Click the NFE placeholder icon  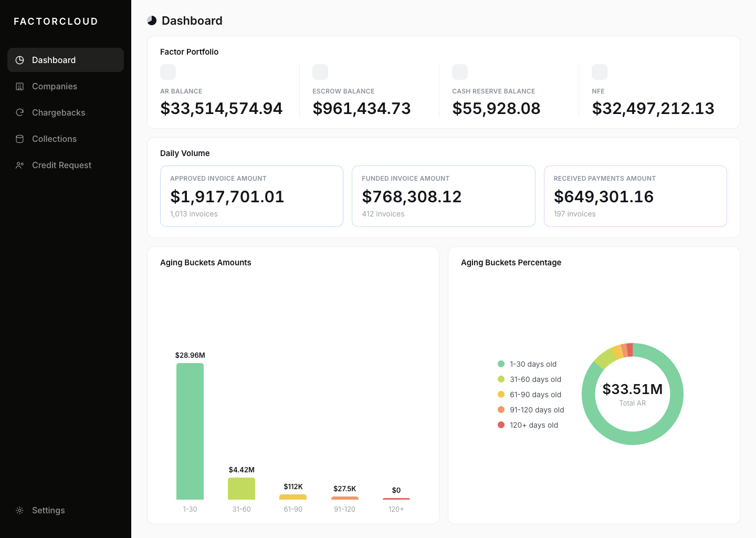tap(600, 72)
